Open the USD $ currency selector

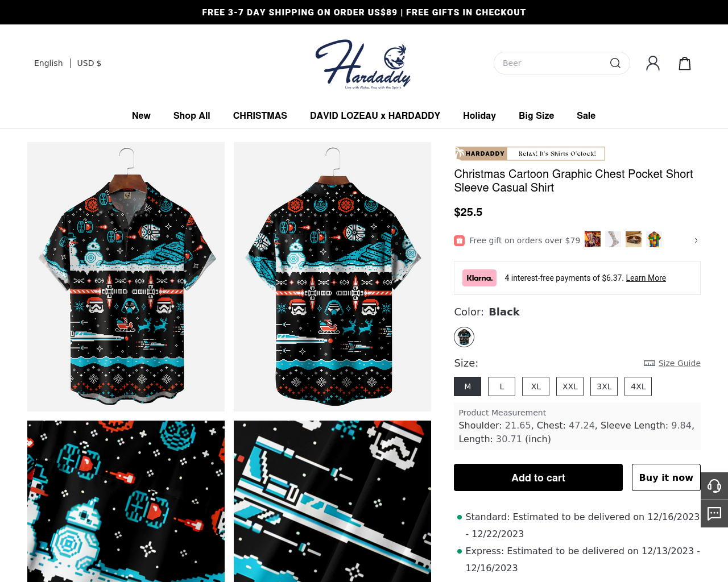click(89, 63)
